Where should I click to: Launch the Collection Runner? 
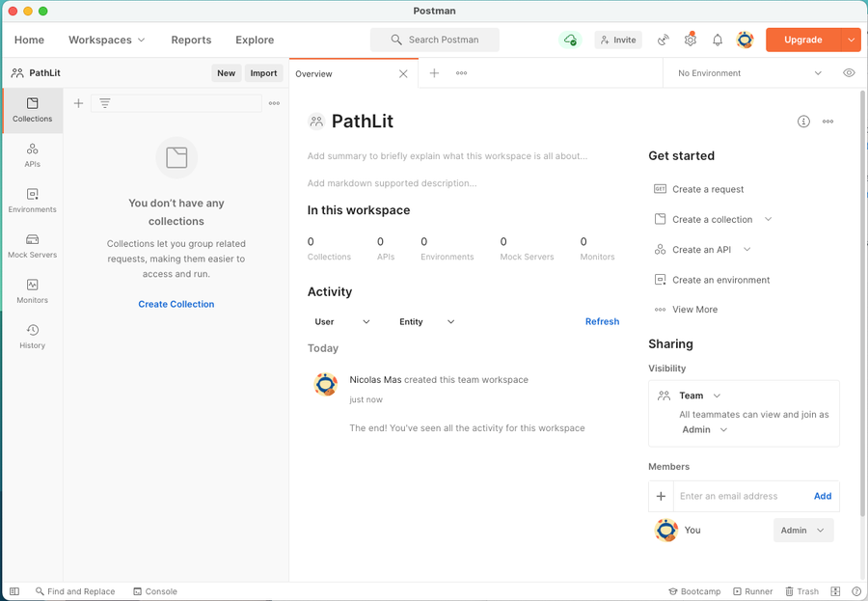tap(752, 591)
